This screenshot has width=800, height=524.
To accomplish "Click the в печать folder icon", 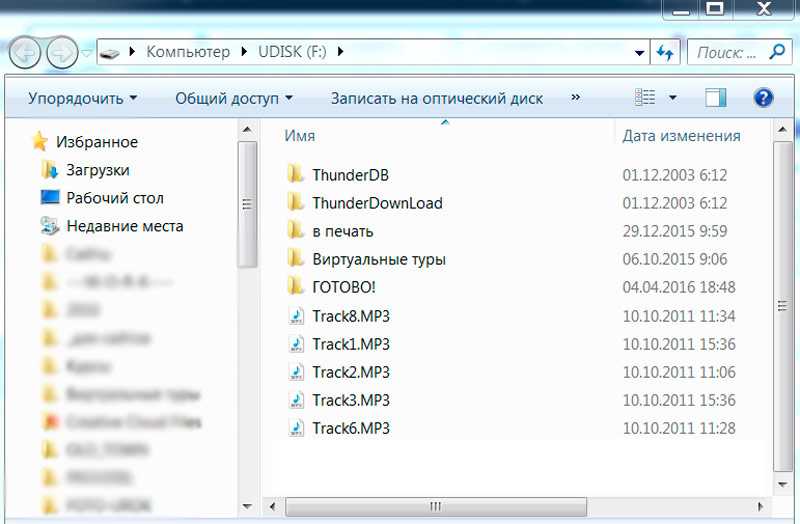I will pyautogui.click(x=295, y=230).
